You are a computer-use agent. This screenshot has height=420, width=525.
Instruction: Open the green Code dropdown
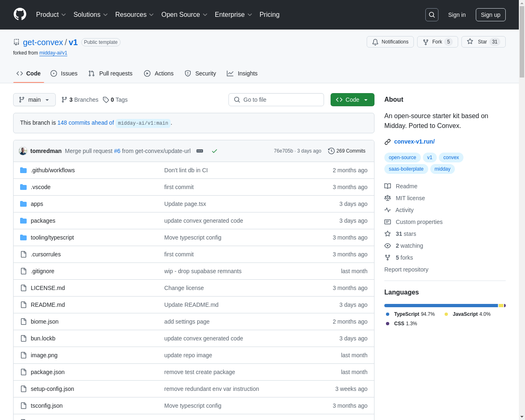(x=352, y=100)
